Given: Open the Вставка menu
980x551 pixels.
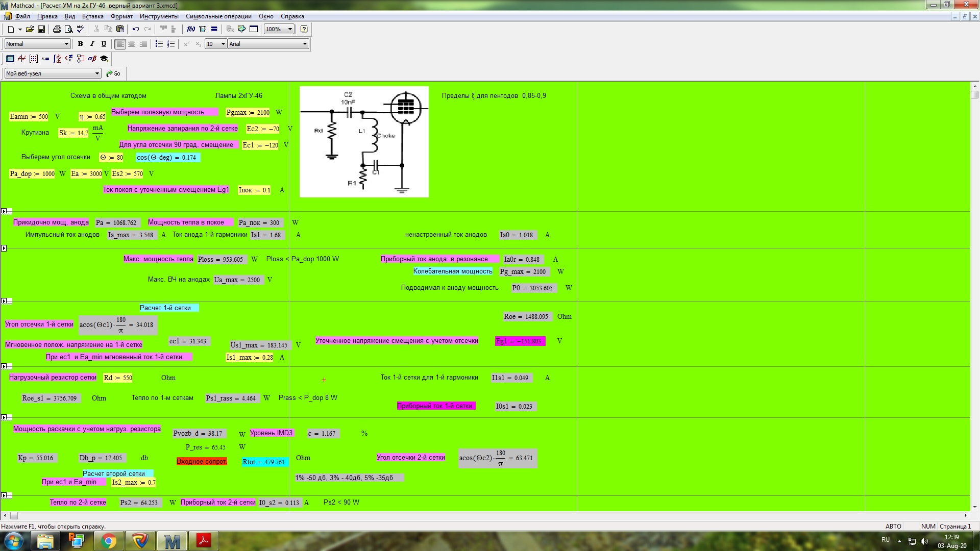Looking at the screenshot, I should click(93, 16).
